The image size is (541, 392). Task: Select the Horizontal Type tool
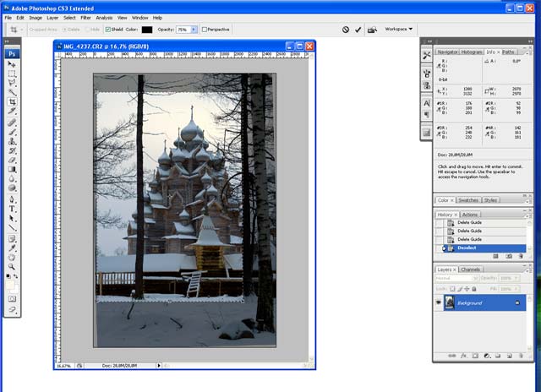13,208
